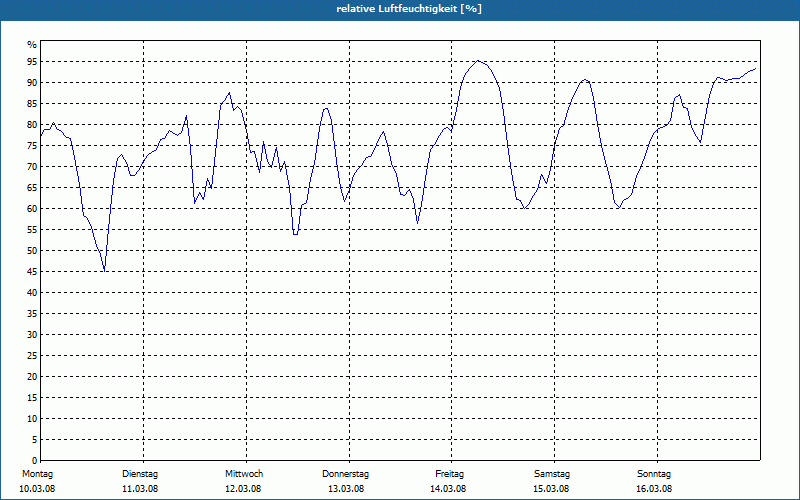Click the Donnerstag day label
The image size is (800, 500).
click(345, 474)
